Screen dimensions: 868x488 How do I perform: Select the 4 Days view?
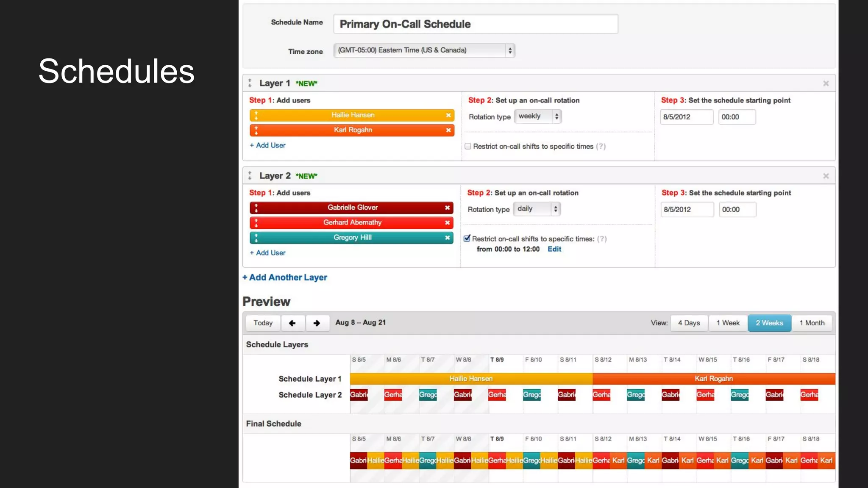point(689,323)
